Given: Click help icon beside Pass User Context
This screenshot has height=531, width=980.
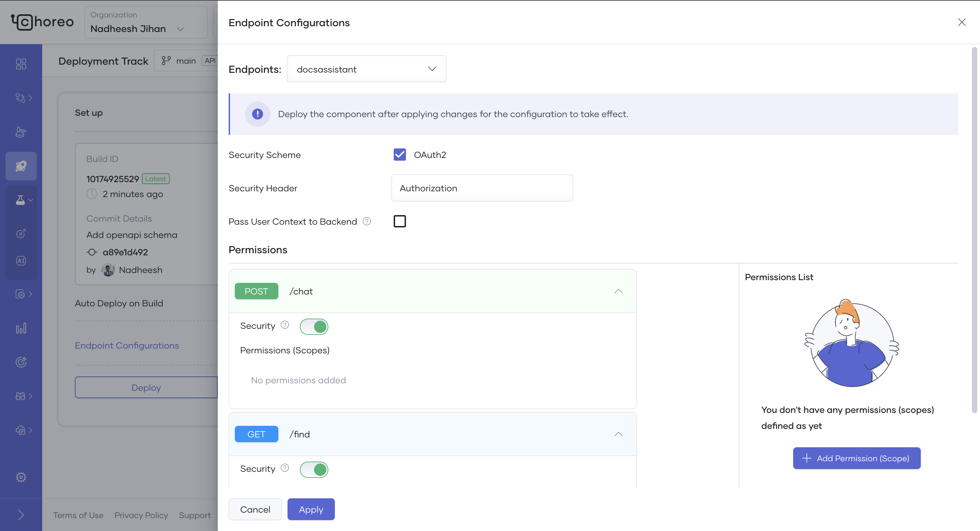Looking at the screenshot, I should (x=367, y=221).
